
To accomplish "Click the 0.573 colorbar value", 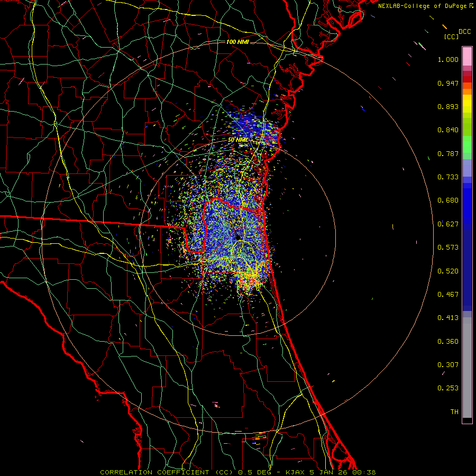I will point(448,248).
